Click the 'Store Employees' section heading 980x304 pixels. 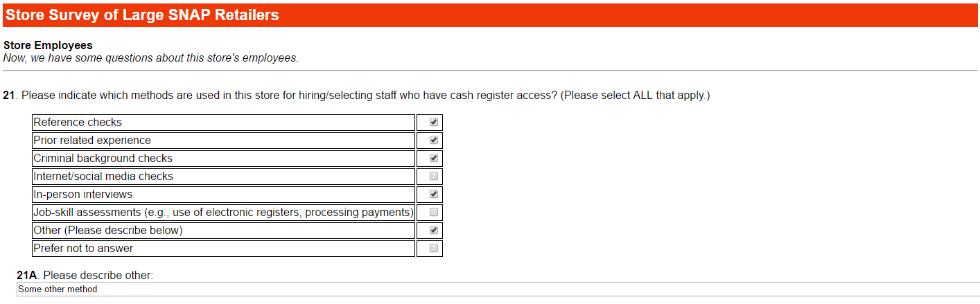point(48,46)
